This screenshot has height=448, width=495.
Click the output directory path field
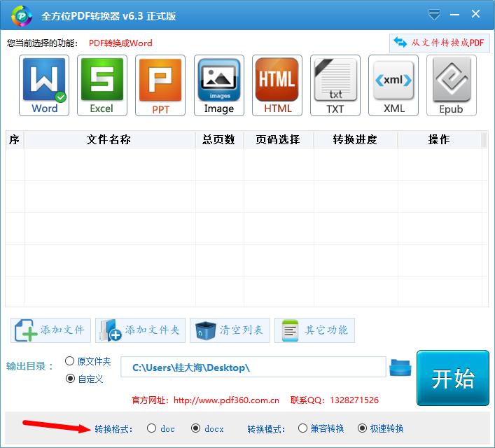[x=253, y=367]
